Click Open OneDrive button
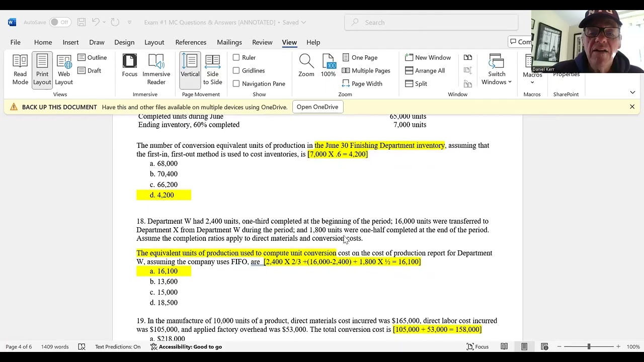 (317, 107)
